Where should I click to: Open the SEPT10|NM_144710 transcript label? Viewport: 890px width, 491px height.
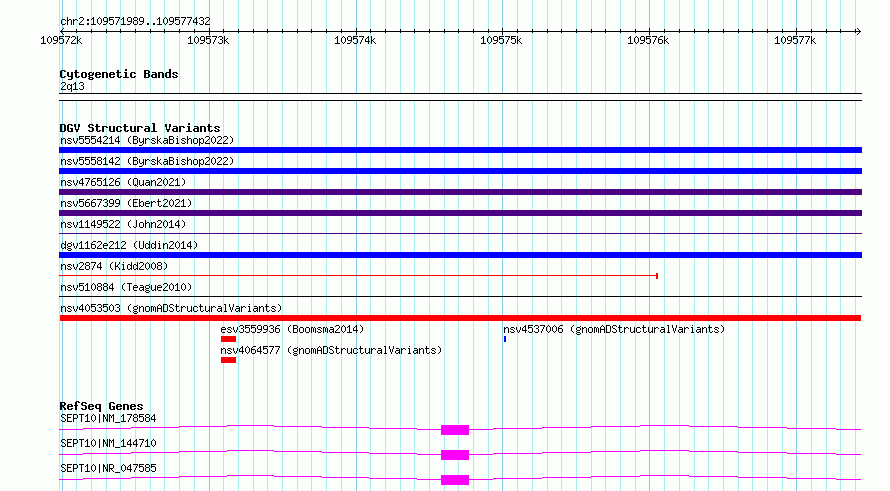tap(108, 443)
